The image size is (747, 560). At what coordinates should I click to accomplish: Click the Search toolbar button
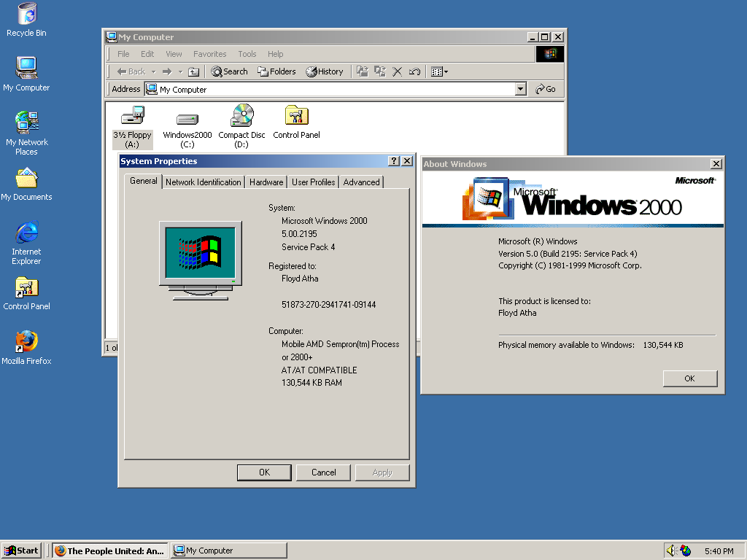pos(229,71)
